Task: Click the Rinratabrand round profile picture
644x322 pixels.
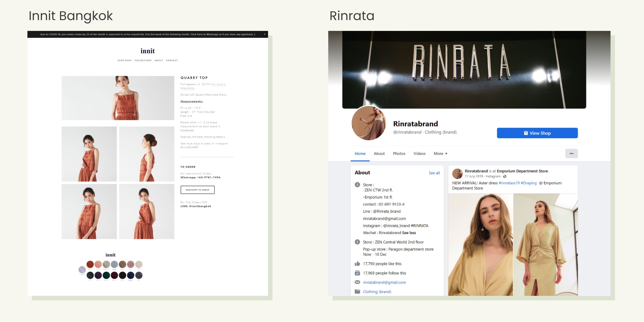Action: 369,123
